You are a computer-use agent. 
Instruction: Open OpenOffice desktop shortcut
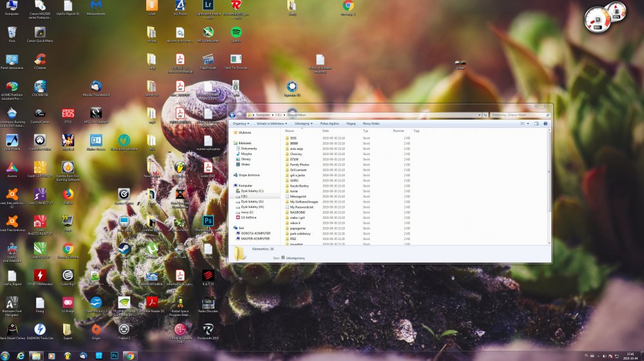pyautogui.click(x=96, y=304)
